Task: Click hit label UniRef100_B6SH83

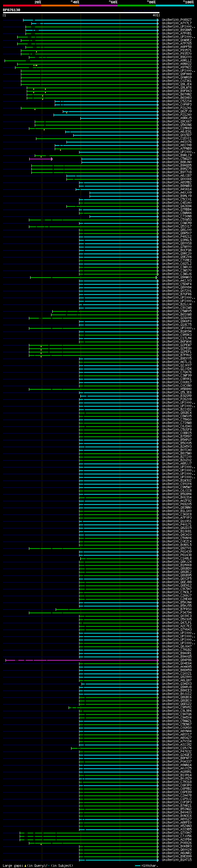Action: coord(176,98)
